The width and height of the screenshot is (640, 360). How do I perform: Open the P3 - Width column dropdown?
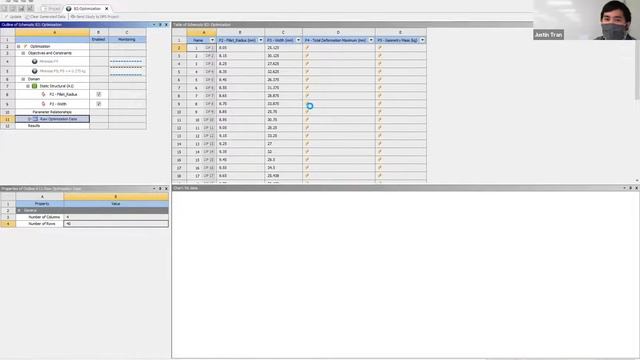coord(298,40)
